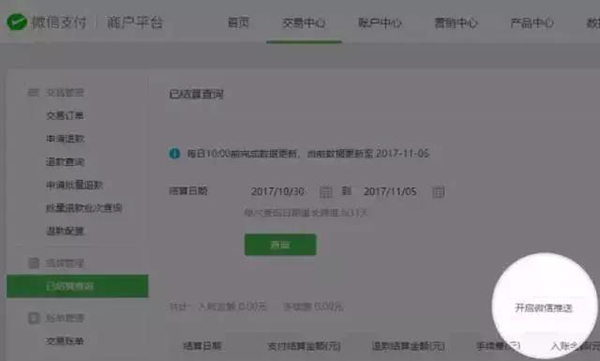The width and height of the screenshot is (600, 361).
Task: Click the 账单管理 section icon
Action: pyautogui.click(x=34, y=318)
